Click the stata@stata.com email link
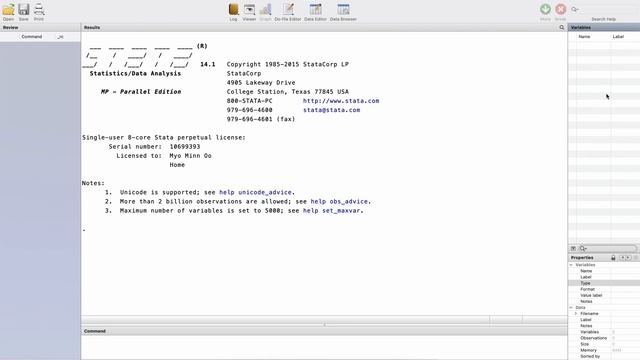This screenshot has height=360, width=640. pos(331,110)
